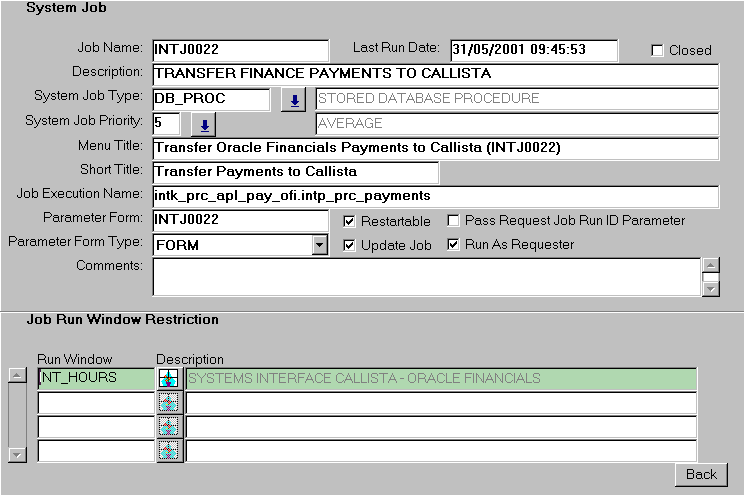
Task: Click lookup arrow beside System Job Priority
Action: 203,125
